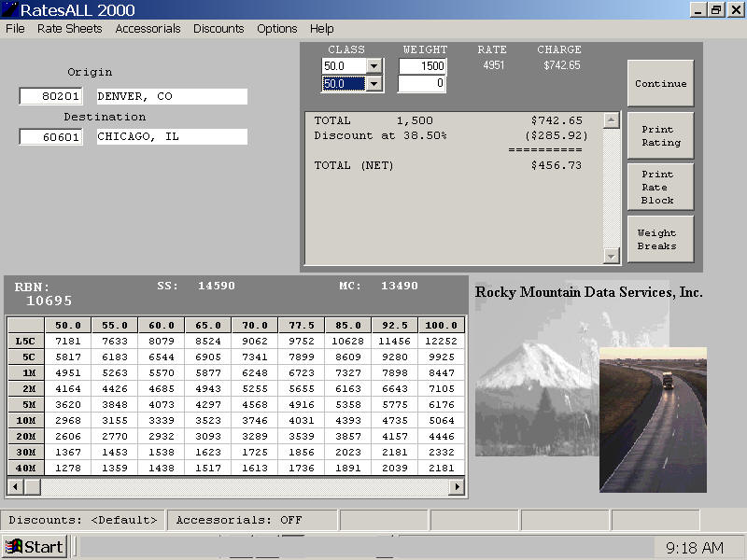Open the Windows Start button
Image resolution: width=747 pixels, height=560 pixels.
35,547
